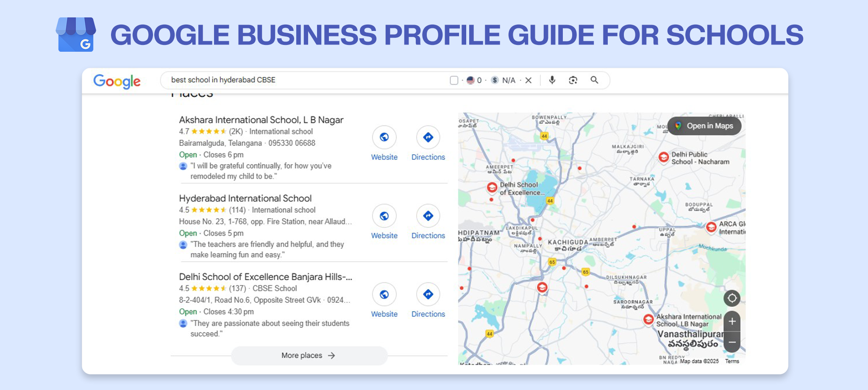Click 'Closes 6 pm' hours text

[x=223, y=155]
